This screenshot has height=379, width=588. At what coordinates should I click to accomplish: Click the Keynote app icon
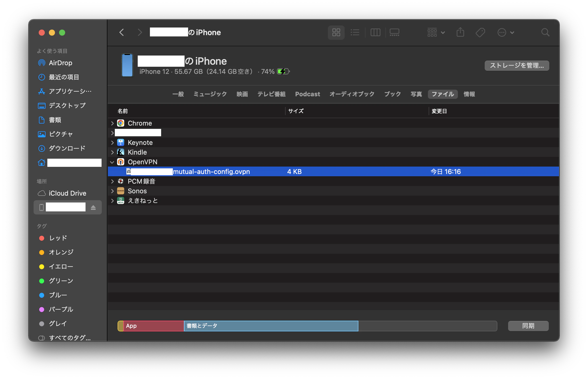[x=121, y=143]
